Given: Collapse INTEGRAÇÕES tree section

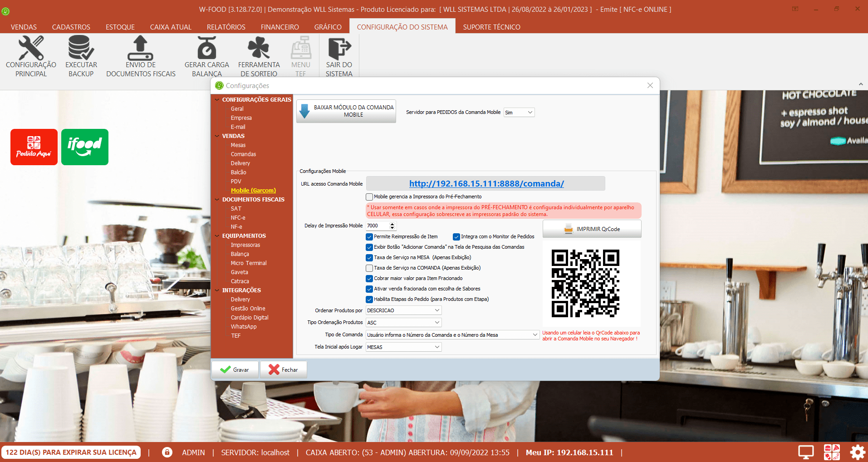Looking at the screenshot, I should pos(217,290).
